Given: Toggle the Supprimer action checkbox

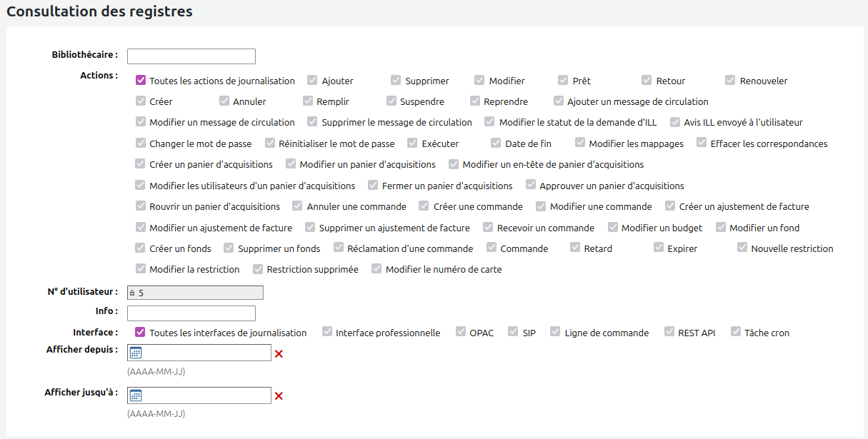Looking at the screenshot, I should (x=396, y=81).
